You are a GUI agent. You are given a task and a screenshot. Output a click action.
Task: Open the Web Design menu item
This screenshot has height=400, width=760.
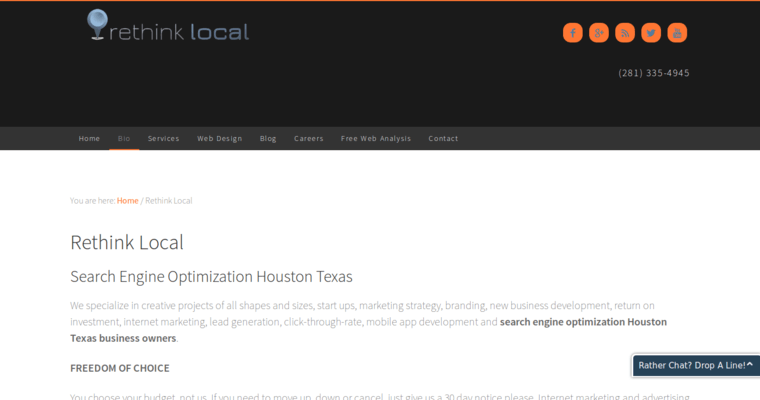coord(220,139)
